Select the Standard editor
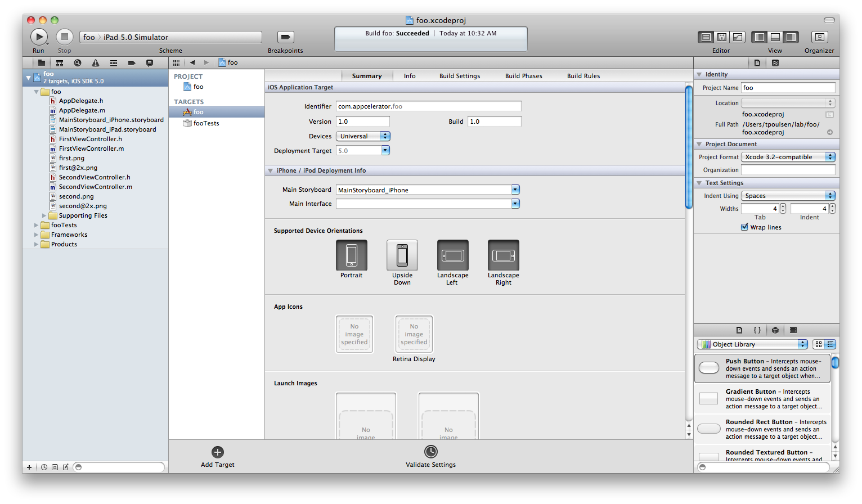 [x=706, y=37]
